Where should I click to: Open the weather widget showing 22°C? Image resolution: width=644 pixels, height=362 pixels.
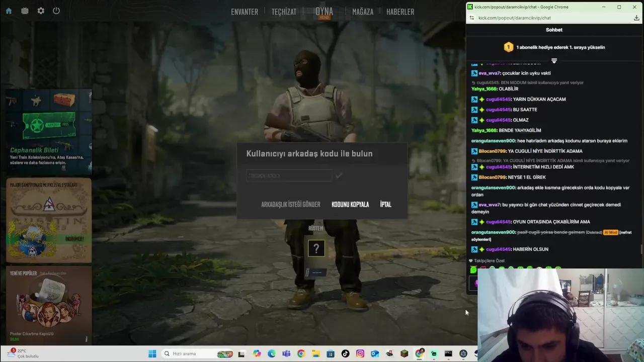tap(23, 353)
